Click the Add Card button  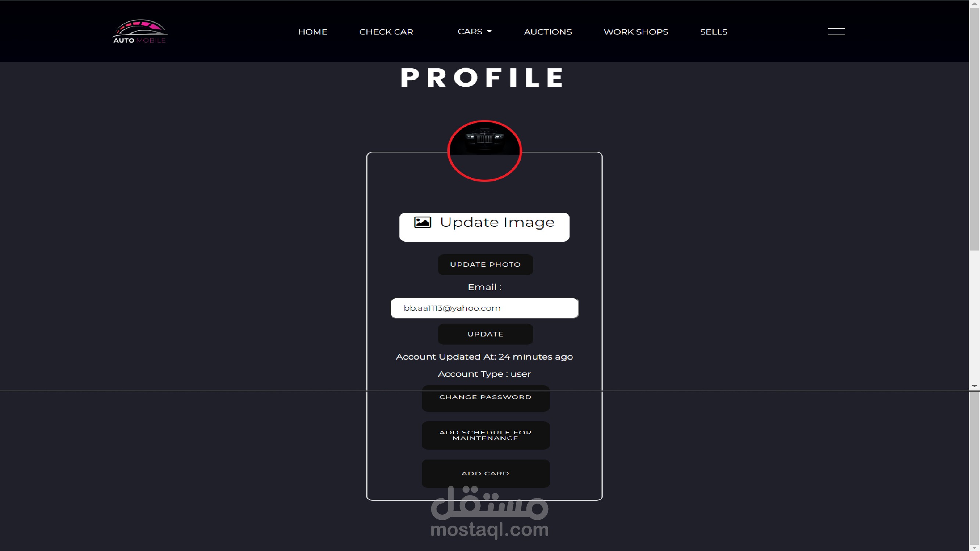point(485,473)
